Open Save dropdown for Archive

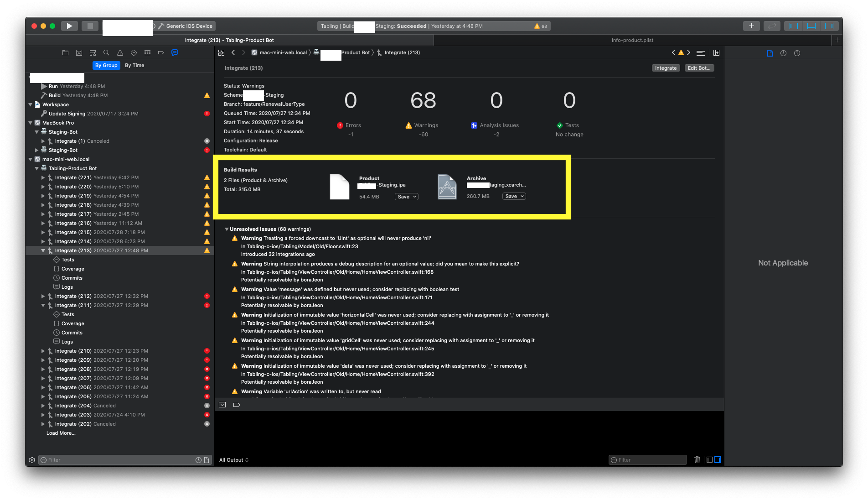point(514,196)
